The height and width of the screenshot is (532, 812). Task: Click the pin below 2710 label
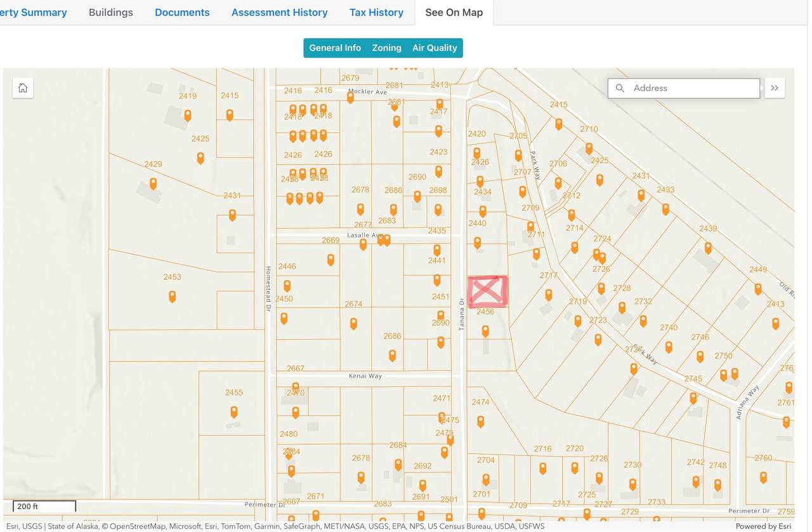tap(589, 149)
